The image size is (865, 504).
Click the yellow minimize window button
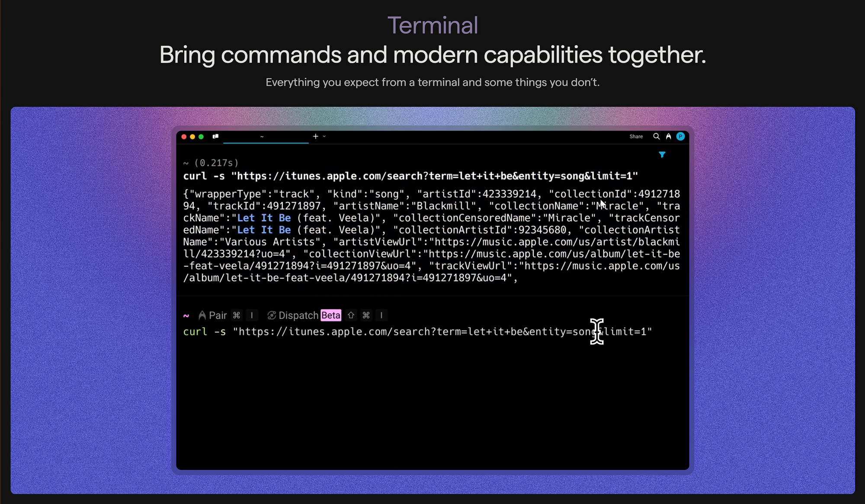[192, 137]
